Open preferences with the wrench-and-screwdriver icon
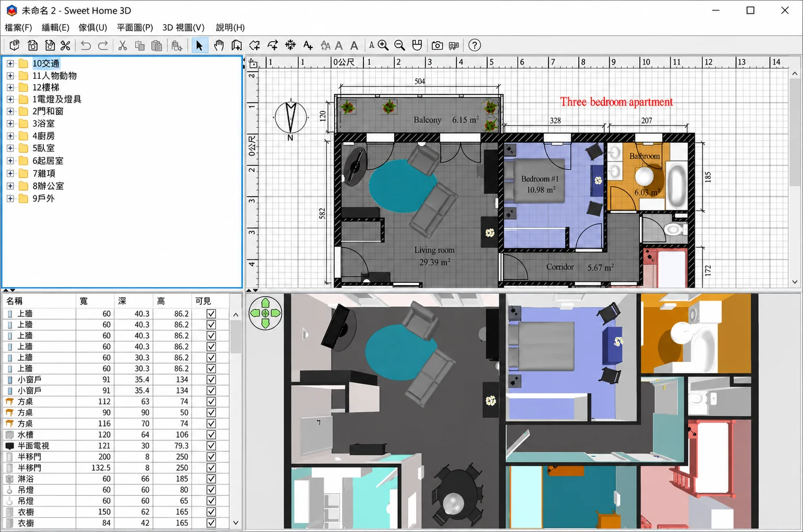The image size is (803, 532). (65, 45)
